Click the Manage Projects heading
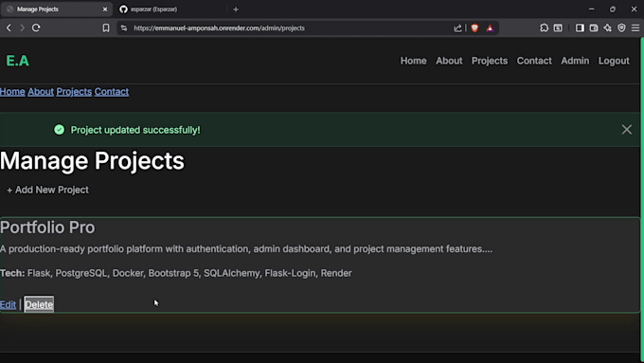This screenshot has width=644, height=363. pos(92,161)
